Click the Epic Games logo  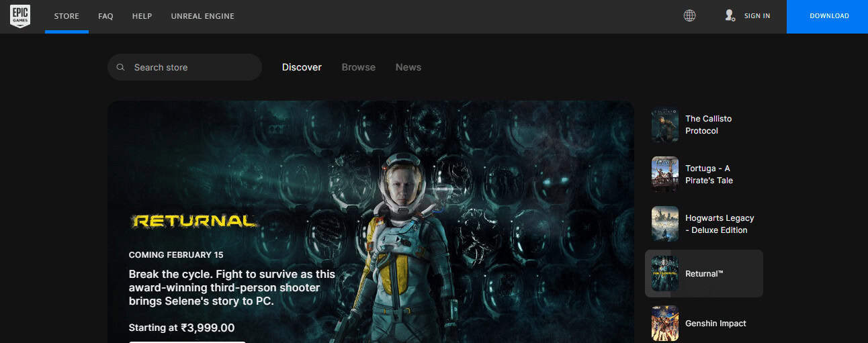20,16
